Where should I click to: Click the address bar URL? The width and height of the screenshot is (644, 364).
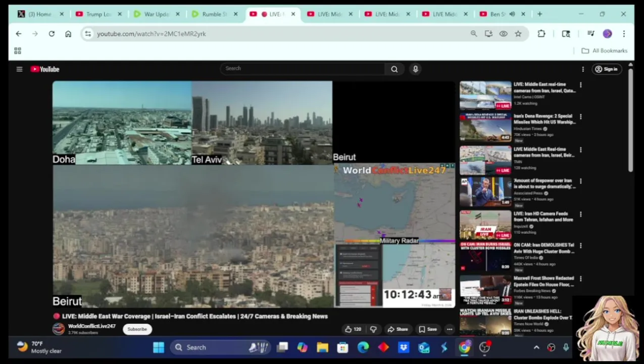point(151,34)
